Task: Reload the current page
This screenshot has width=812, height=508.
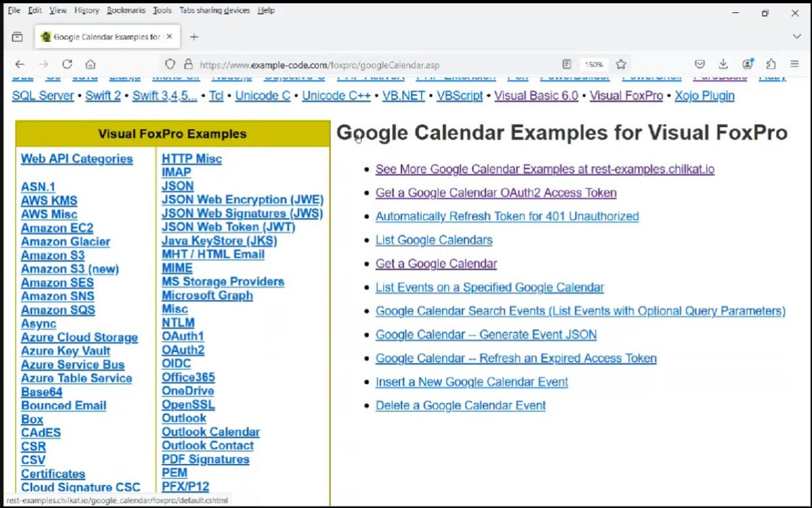Action: coord(67,64)
